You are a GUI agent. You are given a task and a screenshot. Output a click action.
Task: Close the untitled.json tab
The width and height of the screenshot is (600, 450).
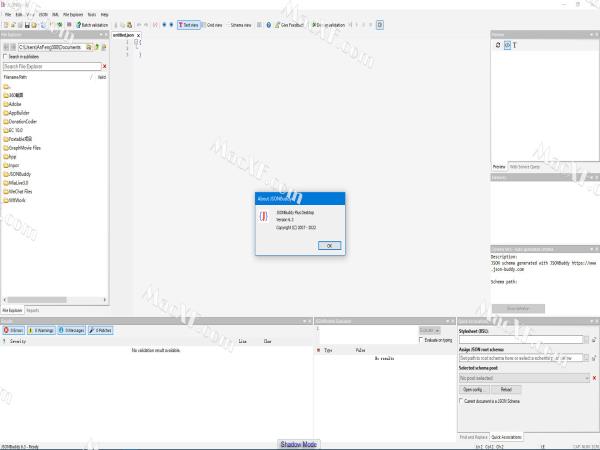[x=139, y=35]
